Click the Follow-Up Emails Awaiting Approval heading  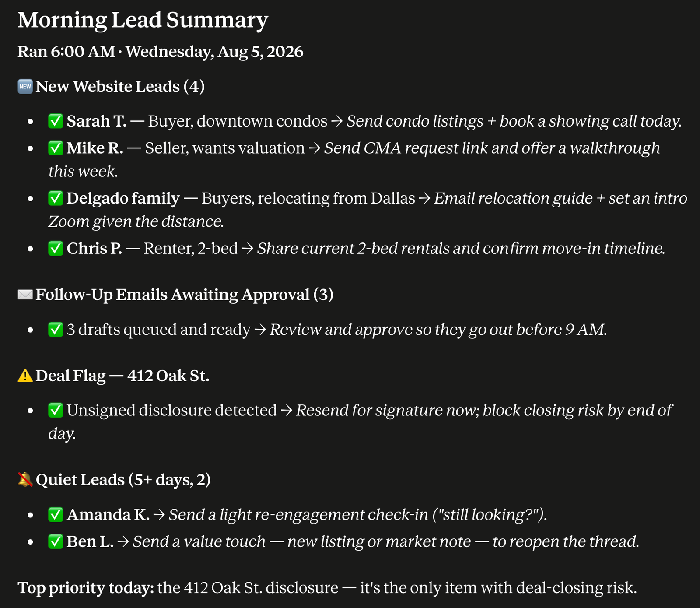184,295
